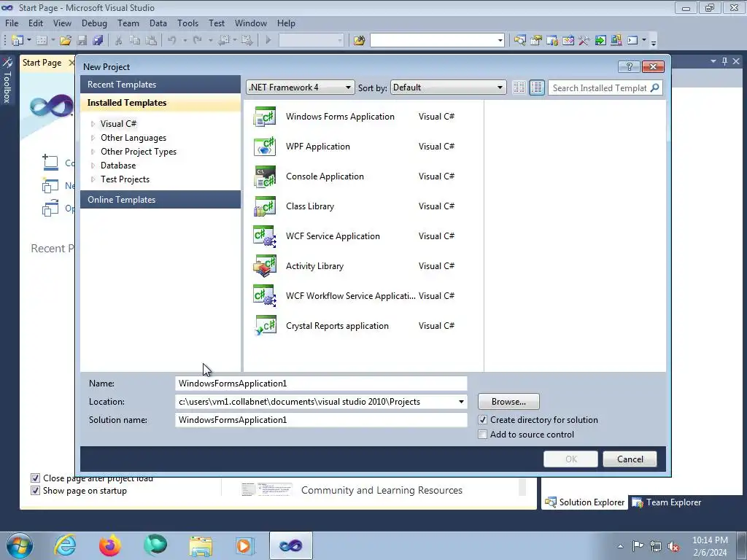This screenshot has width=747, height=560.
Task: Click the volume icon in system tray
Action: [x=673, y=546]
